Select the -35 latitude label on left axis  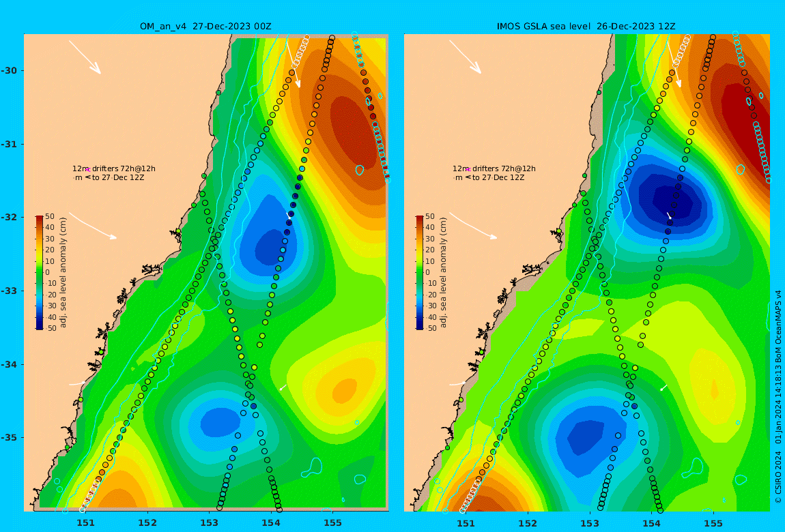coord(8,438)
